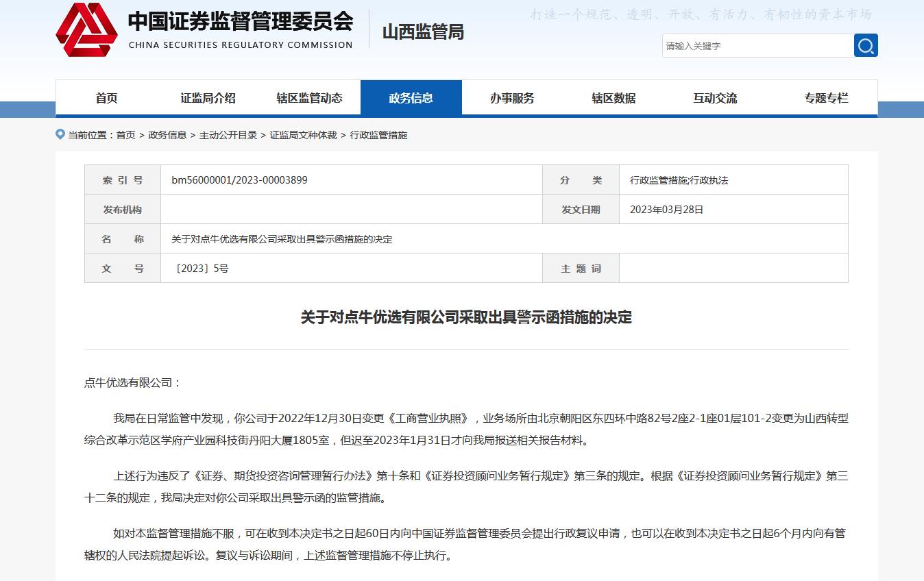This screenshot has height=581, width=924.
Task: Click the paragraph beginning 上述行为违反了
Action: pos(466,486)
